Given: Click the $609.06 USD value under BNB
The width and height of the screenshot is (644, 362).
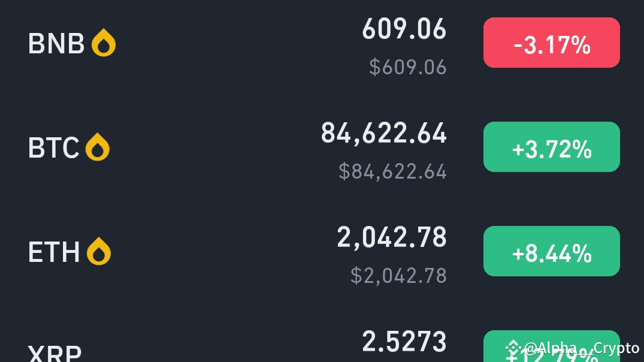Looking at the screenshot, I should coord(408,67).
